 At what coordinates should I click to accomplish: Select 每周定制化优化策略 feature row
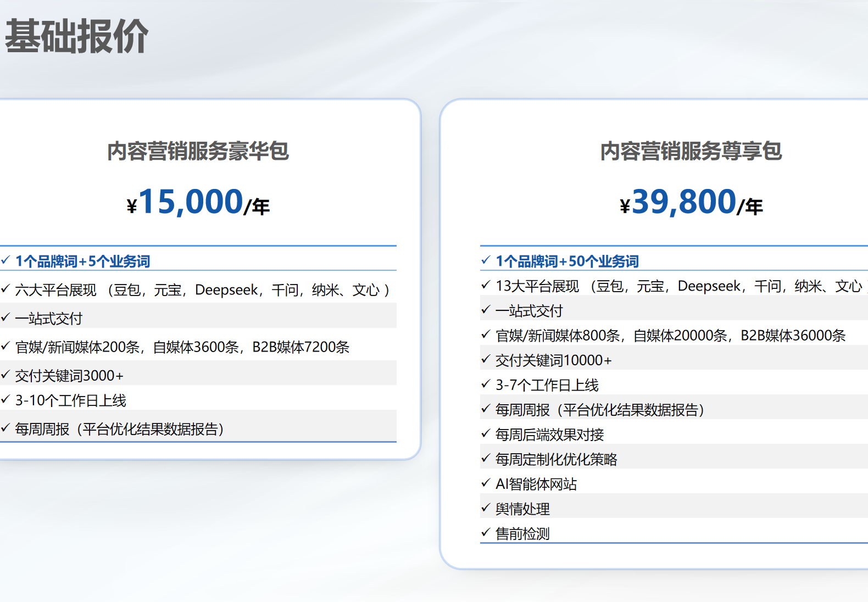tap(674, 459)
